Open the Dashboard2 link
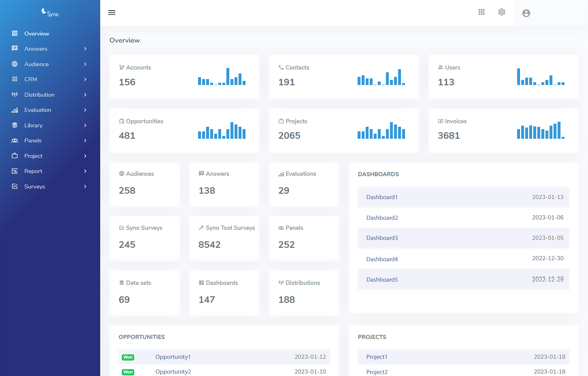 (382, 218)
